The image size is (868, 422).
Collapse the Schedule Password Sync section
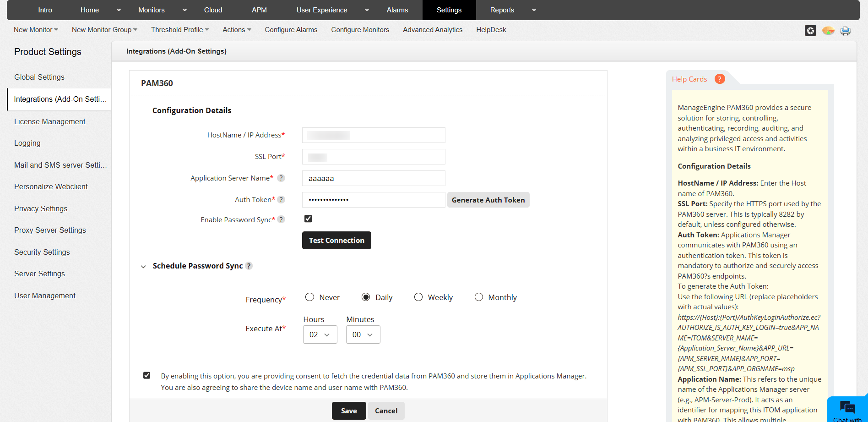pos(143,266)
